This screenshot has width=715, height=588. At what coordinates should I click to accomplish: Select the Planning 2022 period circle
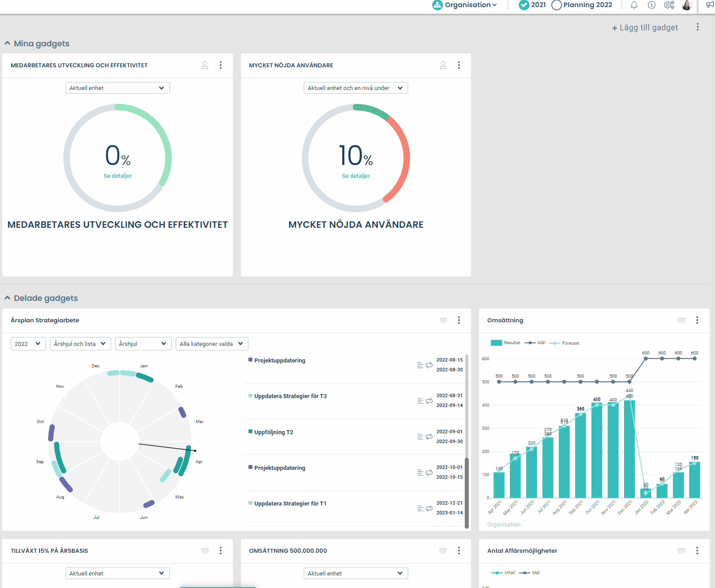point(556,5)
